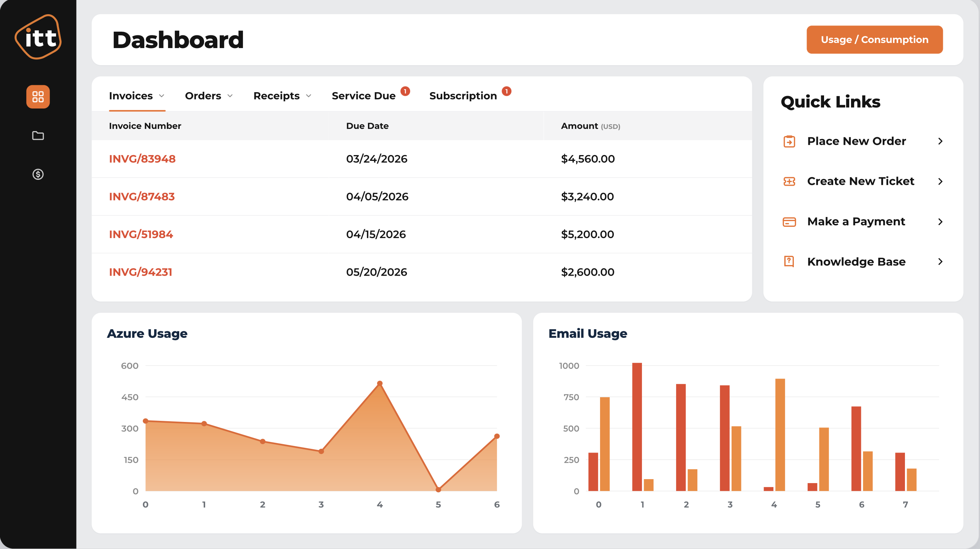The width and height of the screenshot is (980, 549).
Task: Click the orange Email Usage bar at 0
Action: [x=604, y=444]
